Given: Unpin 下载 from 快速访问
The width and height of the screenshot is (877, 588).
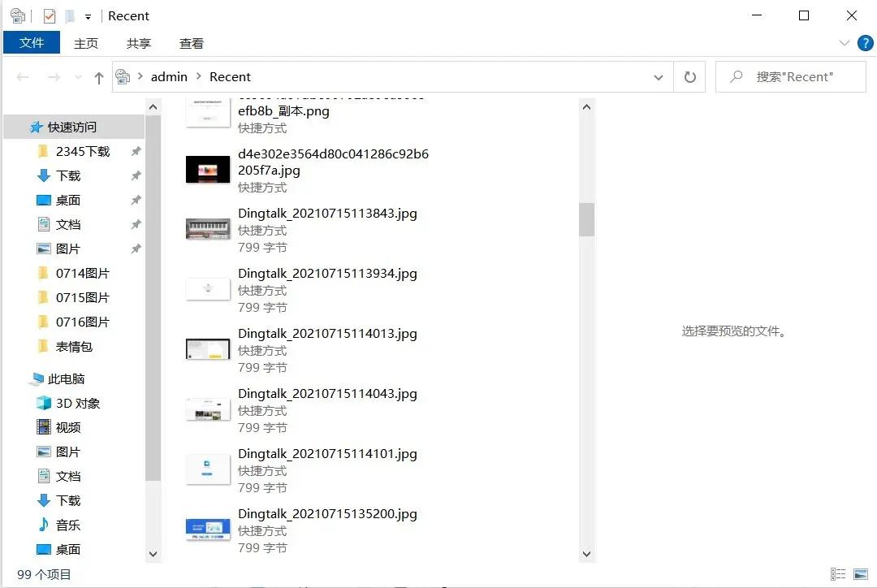Looking at the screenshot, I should coord(137,175).
